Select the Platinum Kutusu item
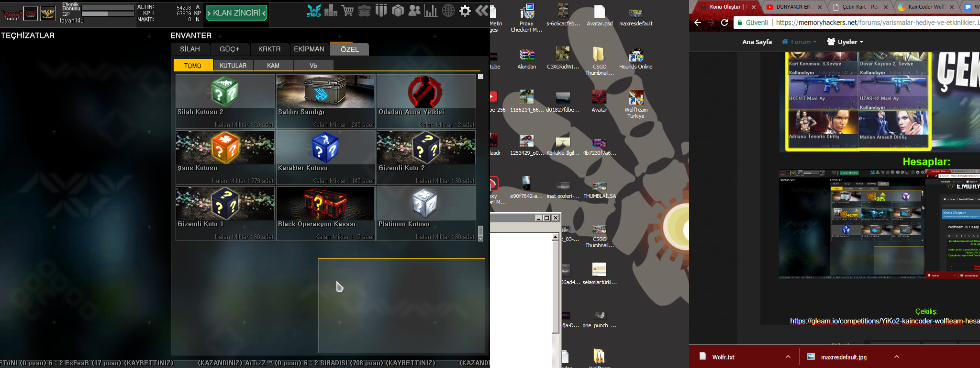980x368 pixels. 426,214
